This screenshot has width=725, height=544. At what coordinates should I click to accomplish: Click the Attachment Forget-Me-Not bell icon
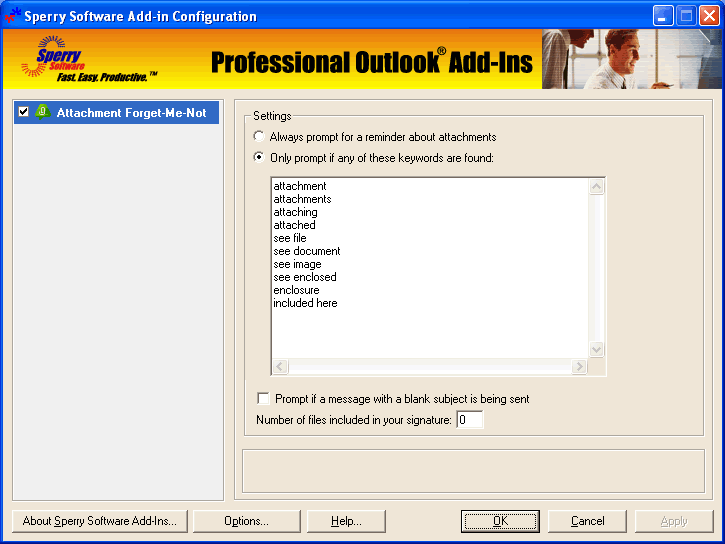43,112
